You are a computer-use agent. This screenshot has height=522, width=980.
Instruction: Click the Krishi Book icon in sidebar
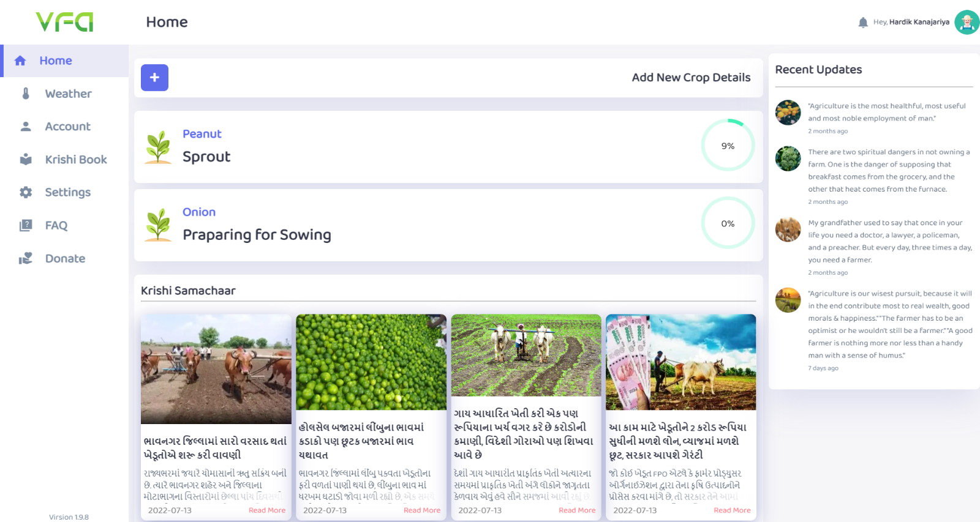tap(26, 160)
